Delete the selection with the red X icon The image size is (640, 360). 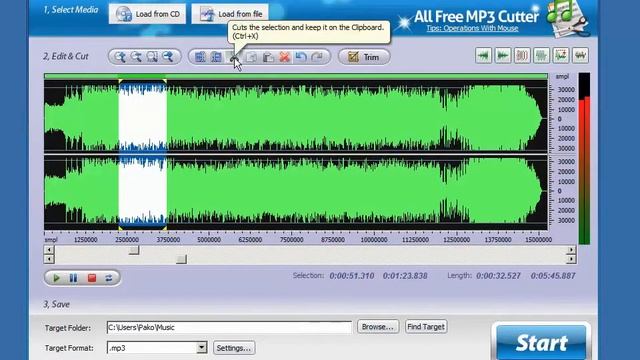click(x=284, y=57)
